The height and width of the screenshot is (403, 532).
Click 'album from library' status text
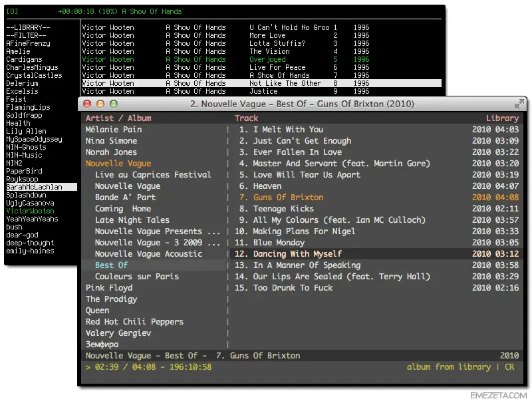tap(448, 367)
